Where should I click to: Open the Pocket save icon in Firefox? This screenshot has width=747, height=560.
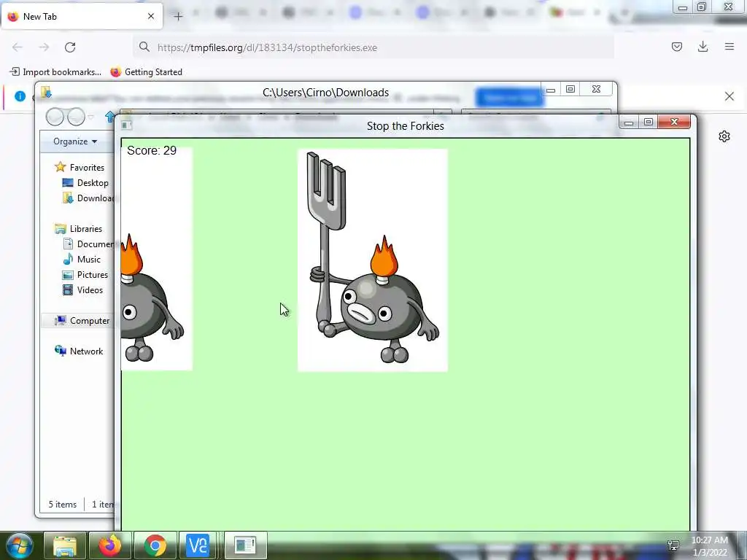point(676,47)
